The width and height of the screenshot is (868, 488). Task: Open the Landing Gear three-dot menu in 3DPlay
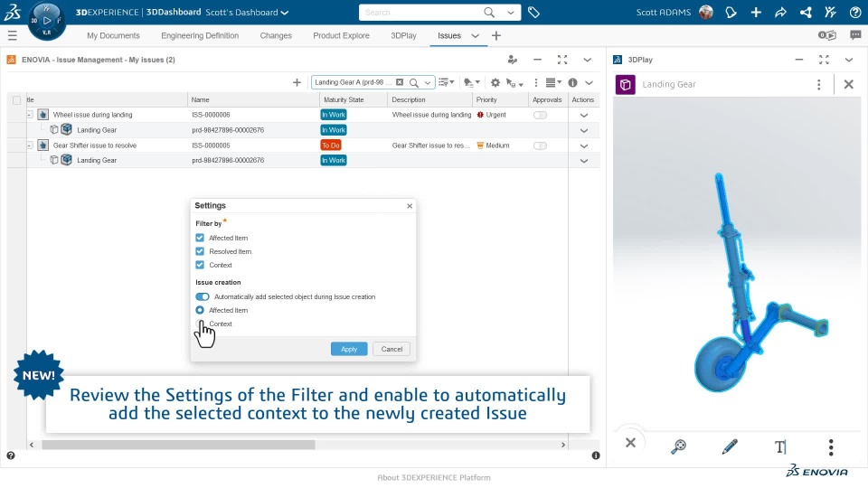coord(819,85)
